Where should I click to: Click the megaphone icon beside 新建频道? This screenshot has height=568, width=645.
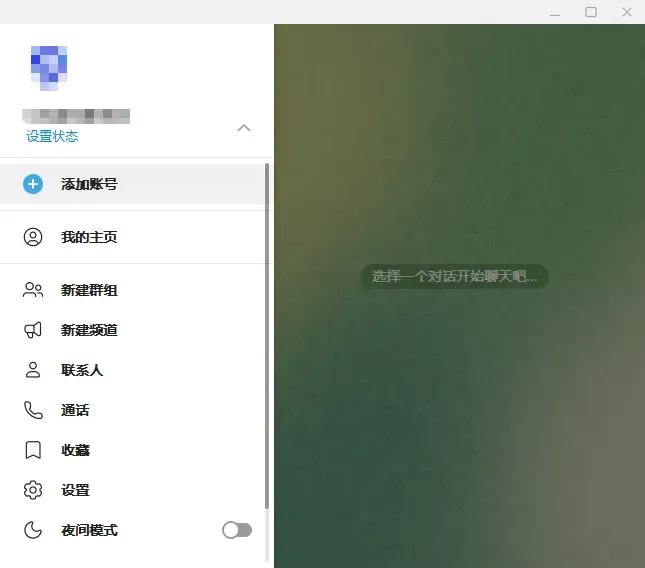point(33,330)
